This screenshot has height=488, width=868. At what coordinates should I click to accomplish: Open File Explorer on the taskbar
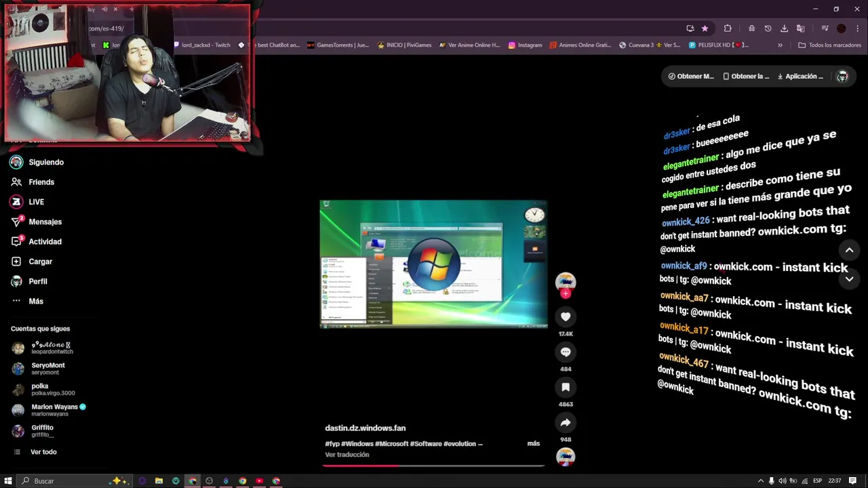[x=159, y=481]
